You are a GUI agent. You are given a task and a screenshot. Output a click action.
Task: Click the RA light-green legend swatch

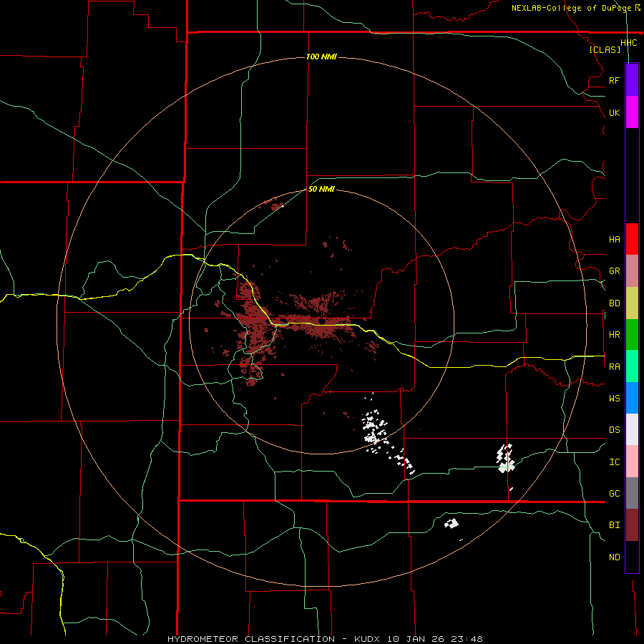tap(632, 366)
